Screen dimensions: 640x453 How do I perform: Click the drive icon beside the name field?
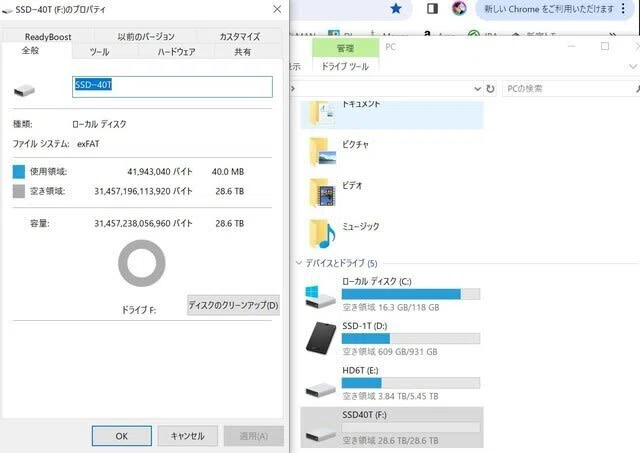[x=24, y=90]
